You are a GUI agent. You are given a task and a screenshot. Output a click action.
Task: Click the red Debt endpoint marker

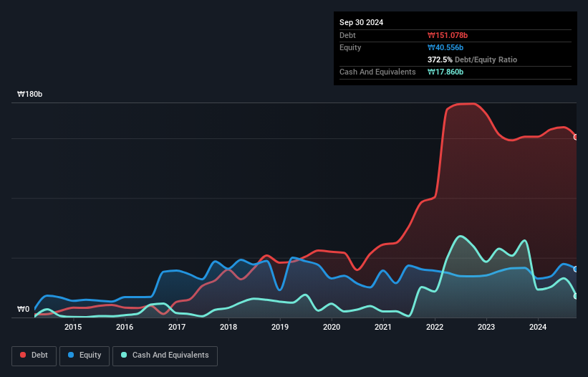[576, 138]
